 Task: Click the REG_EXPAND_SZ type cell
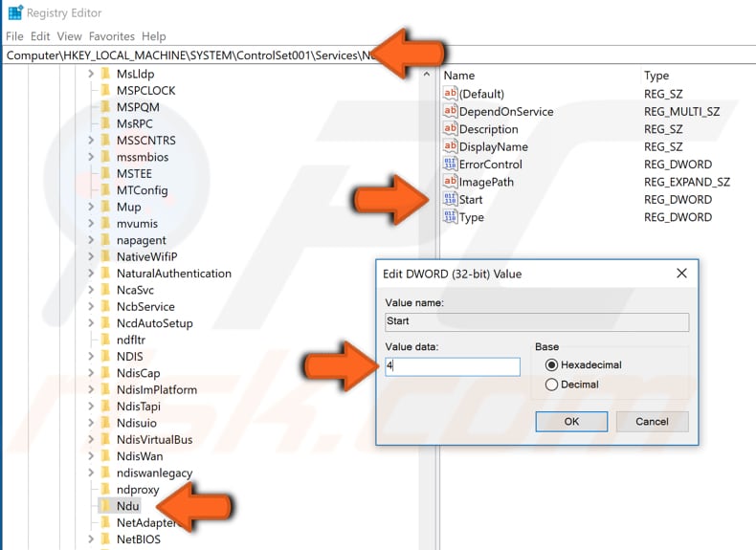[x=686, y=182]
